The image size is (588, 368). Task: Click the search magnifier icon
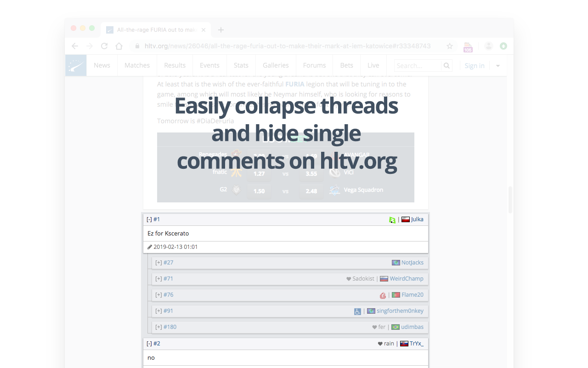point(447,66)
